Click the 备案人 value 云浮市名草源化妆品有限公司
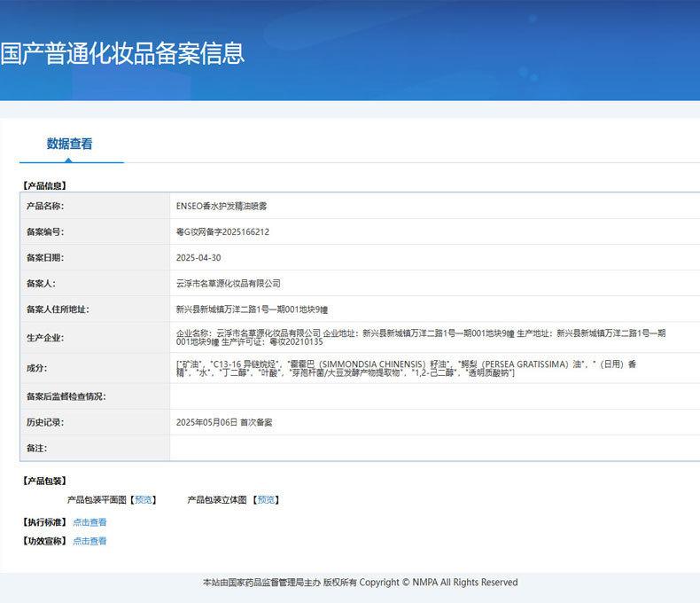This screenshot has width=700, height=603. point(229,284)
